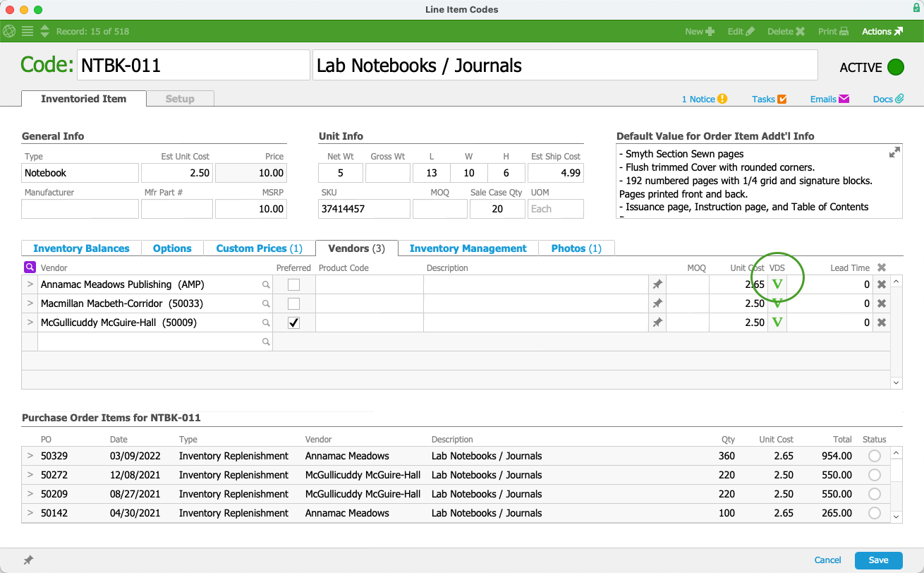The width and height of the screenshot is (924, 573).
Task: Open the Inventory Balances tab
Action: (82, 248)
